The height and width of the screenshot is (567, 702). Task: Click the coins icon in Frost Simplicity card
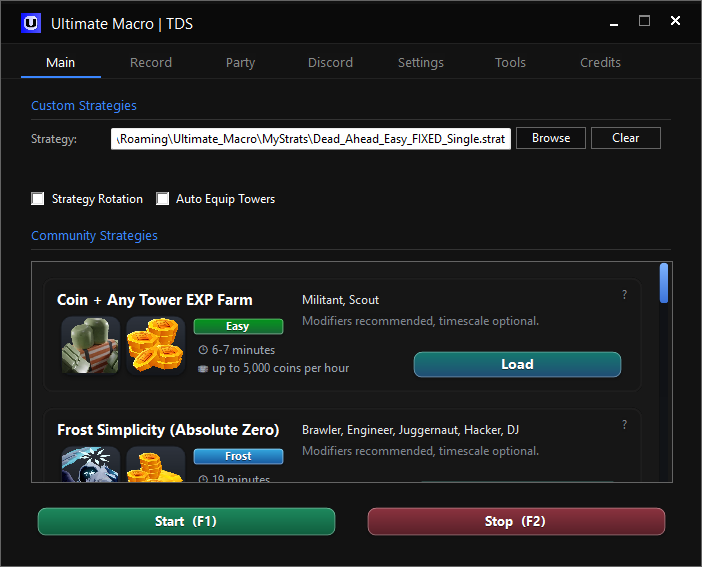156,464
